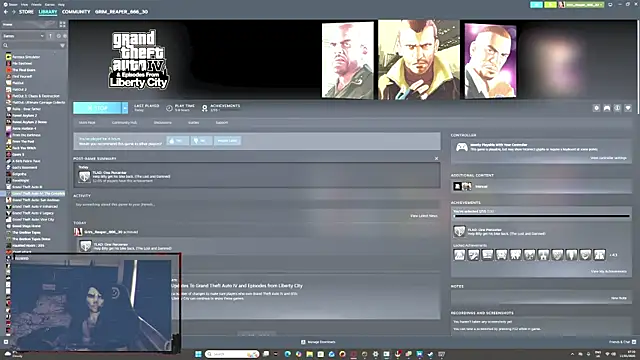Image resolution: width=640 pixels, height=360 pixels.
Task: Open user avatar in Today activity
Action: pyautogui.click(x=78, y=232)
